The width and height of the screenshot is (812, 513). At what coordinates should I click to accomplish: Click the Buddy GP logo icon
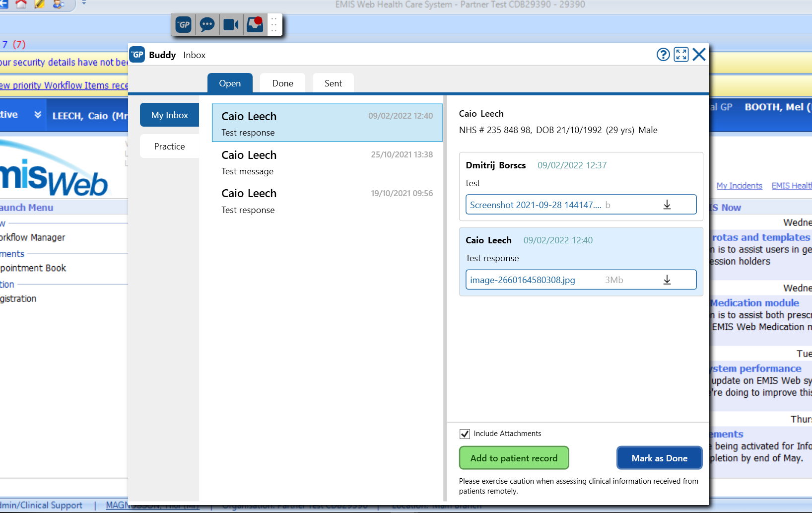[137, 55]
